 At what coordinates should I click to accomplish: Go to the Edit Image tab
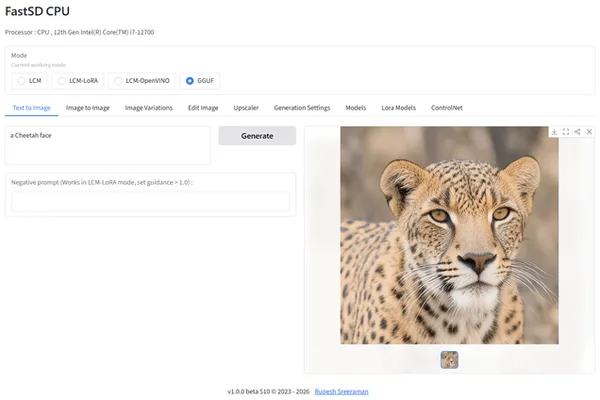pos(203,108)
